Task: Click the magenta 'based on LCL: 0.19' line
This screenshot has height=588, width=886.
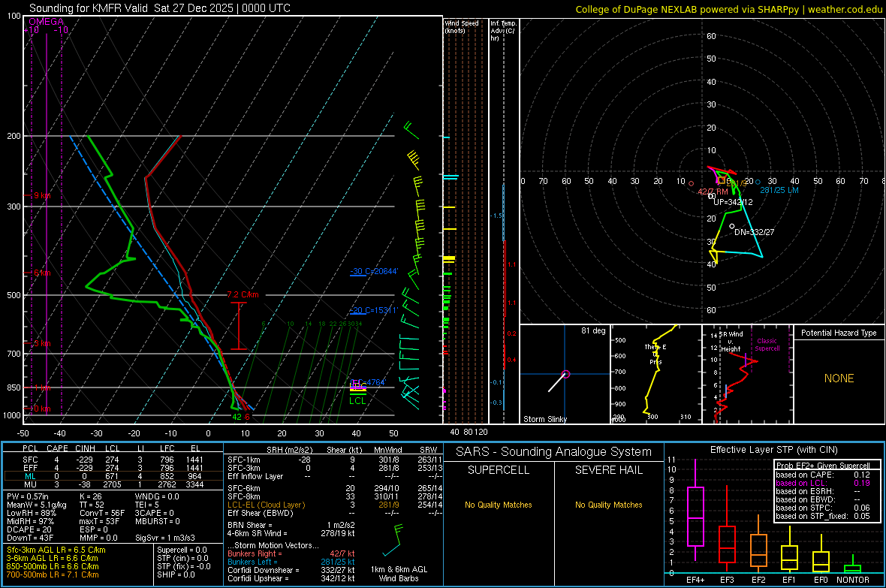Action: [823, 483]
